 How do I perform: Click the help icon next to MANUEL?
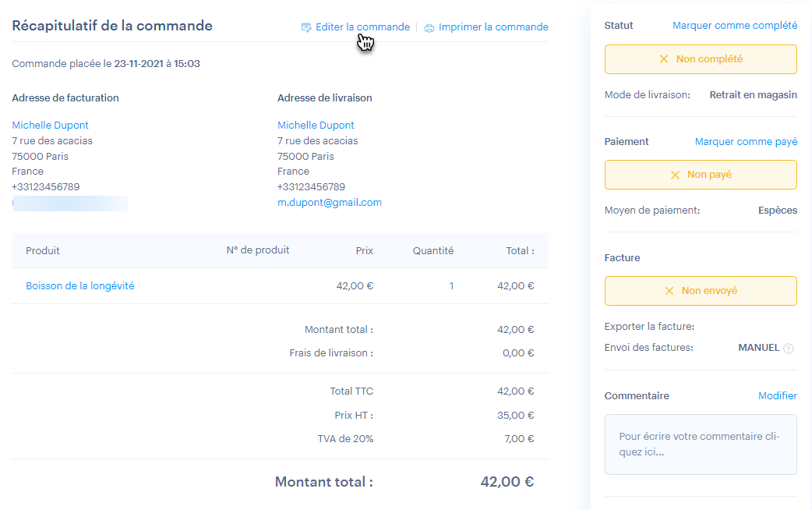tap(789, 348)
